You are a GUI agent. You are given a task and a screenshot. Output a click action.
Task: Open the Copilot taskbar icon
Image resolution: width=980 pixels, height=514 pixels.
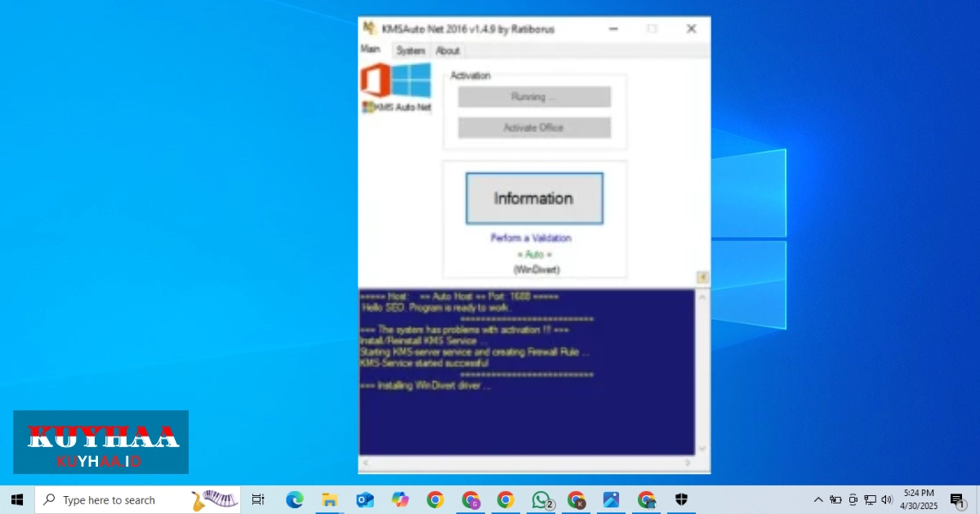pyautogui.click(x=400, y=500)
